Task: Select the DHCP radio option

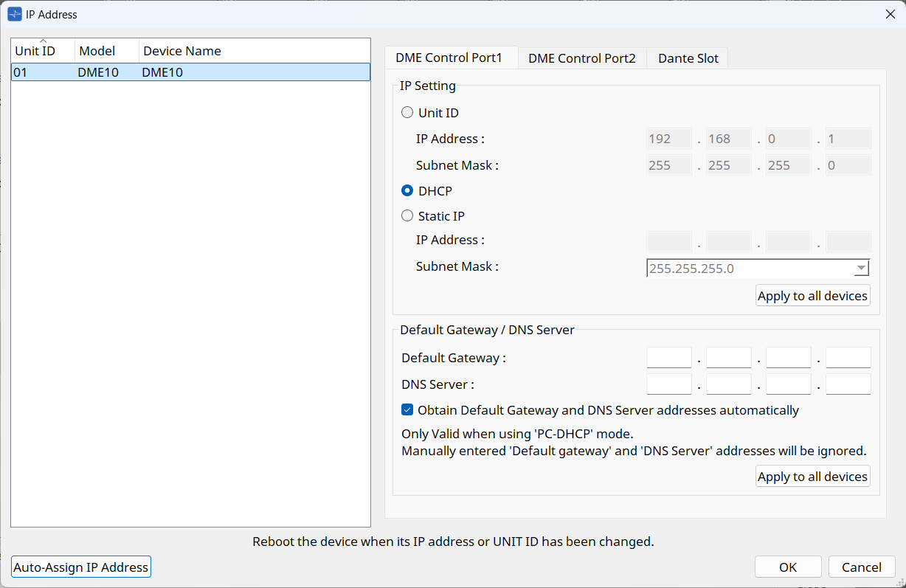Action: (407, 191)
